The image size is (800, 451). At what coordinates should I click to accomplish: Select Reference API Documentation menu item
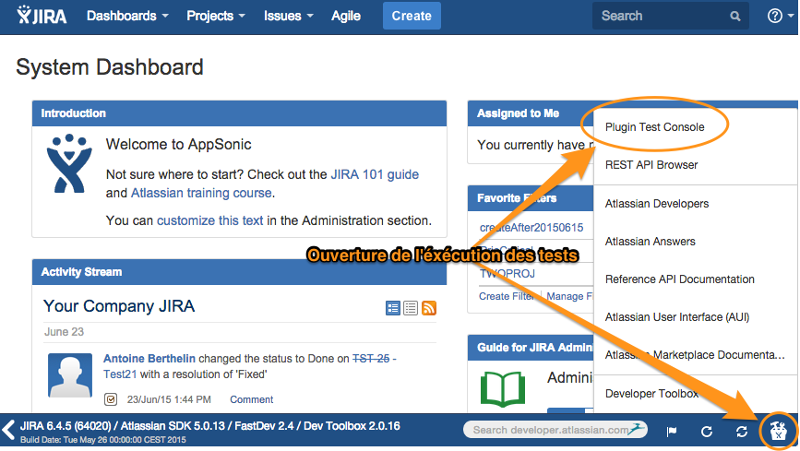680,279
